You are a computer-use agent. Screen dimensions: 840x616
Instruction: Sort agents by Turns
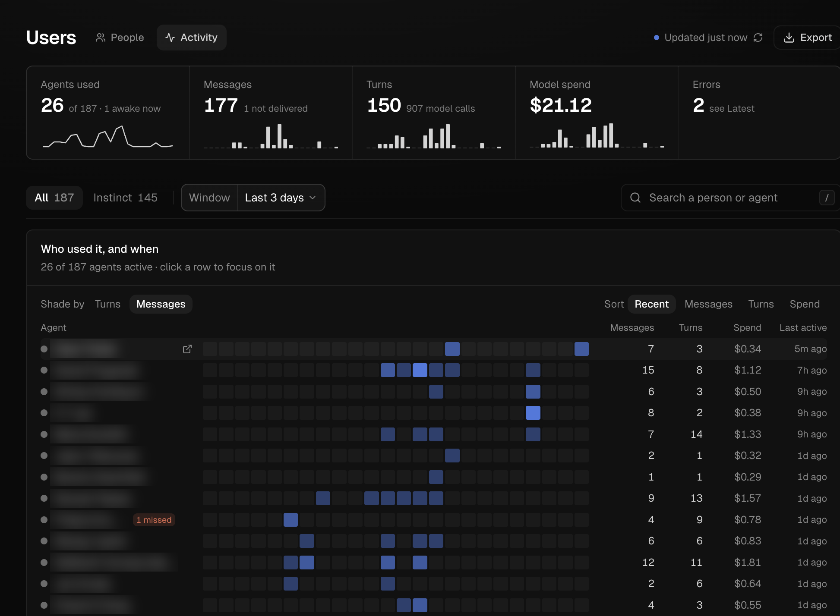point(761,304)
